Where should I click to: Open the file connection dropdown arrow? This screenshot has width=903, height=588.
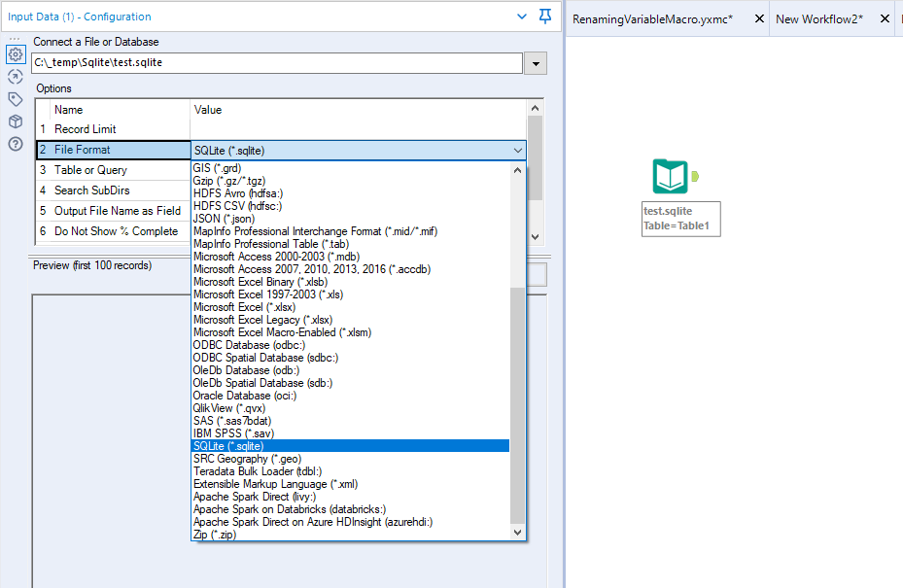pos(536,63)
